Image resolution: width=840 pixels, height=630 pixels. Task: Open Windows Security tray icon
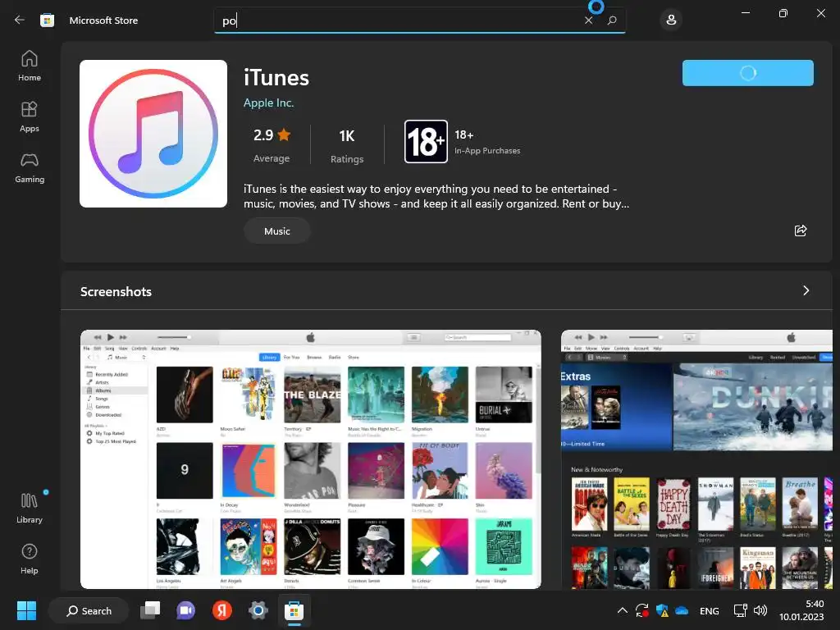pos(662,610)
